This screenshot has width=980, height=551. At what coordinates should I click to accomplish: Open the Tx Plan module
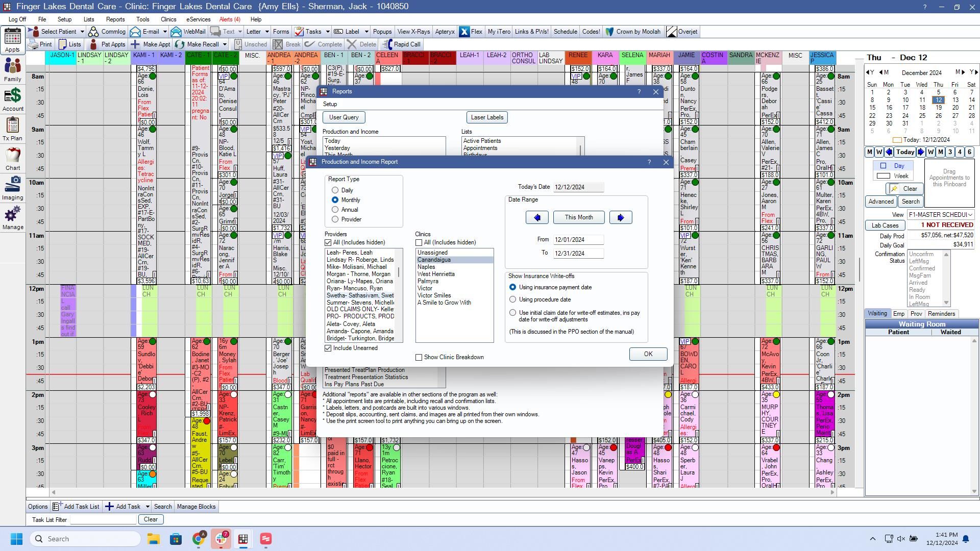[13, 129]
